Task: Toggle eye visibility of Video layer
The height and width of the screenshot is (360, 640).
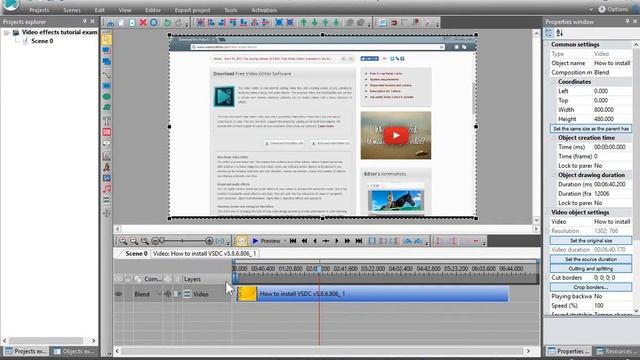Action: click(118, 294)
